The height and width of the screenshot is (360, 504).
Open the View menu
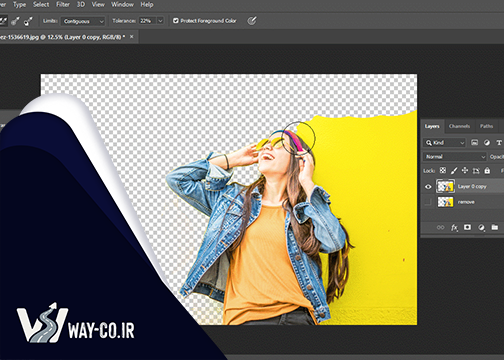click(98, 5)
